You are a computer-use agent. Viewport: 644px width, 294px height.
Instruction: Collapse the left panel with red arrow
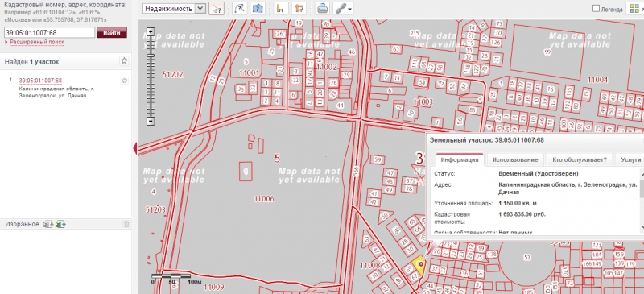pos(135,148)
